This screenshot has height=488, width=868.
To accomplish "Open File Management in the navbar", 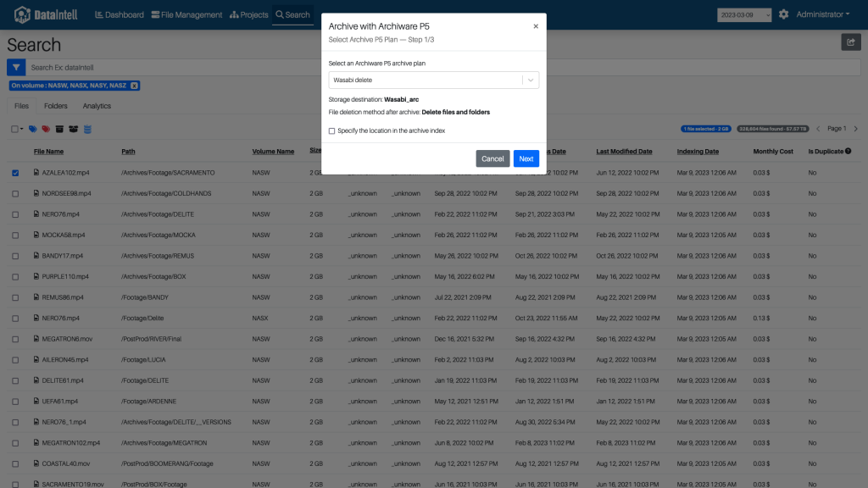I will coord(186,14).
